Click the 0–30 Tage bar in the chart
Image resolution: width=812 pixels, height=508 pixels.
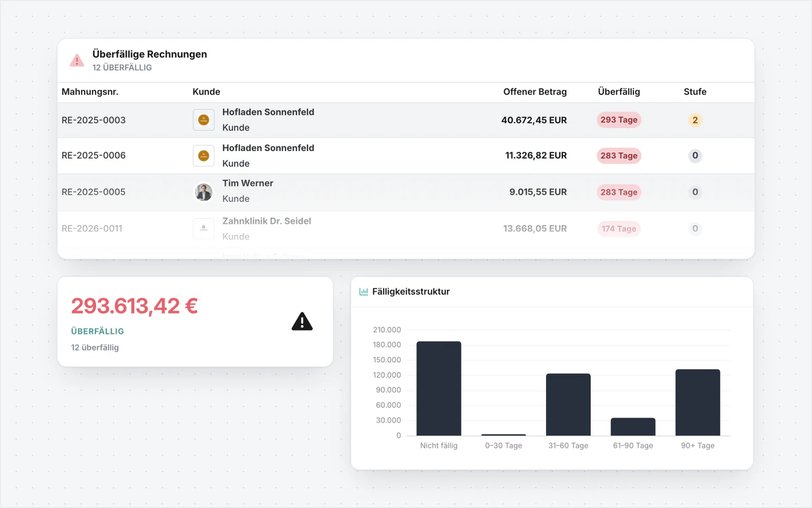coord(503,435)
